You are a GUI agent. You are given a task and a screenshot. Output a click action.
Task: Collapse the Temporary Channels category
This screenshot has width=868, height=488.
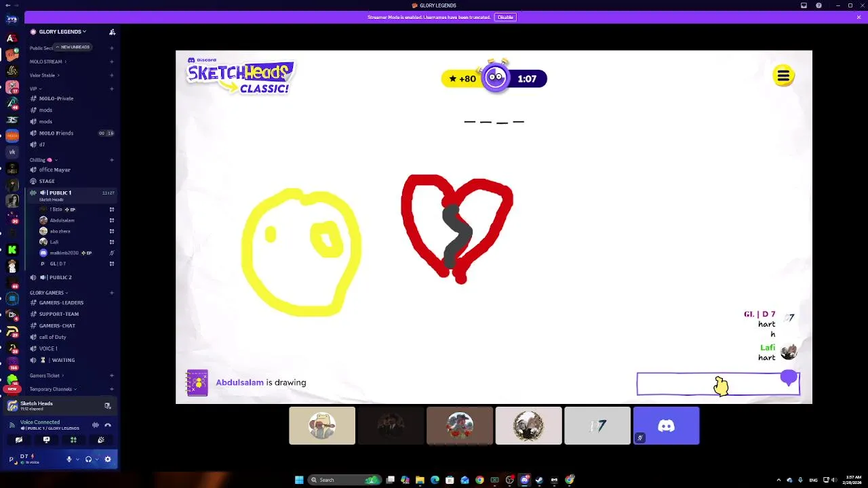pyautogui.click(x=53, y=389)
